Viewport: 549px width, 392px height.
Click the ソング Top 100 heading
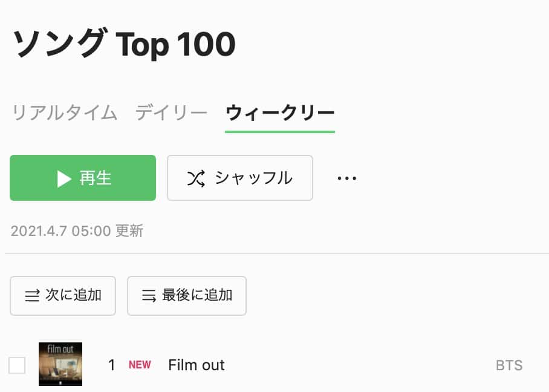(x=124, y=45)
